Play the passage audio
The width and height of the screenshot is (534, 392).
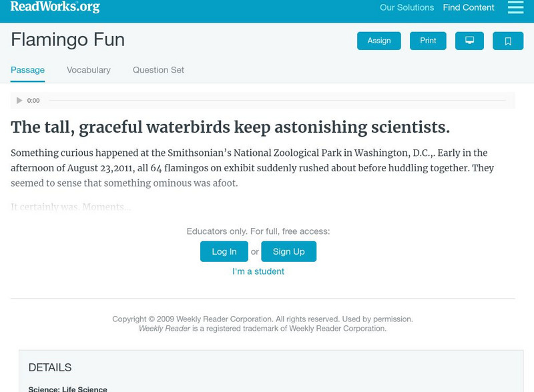coord(19,101)
